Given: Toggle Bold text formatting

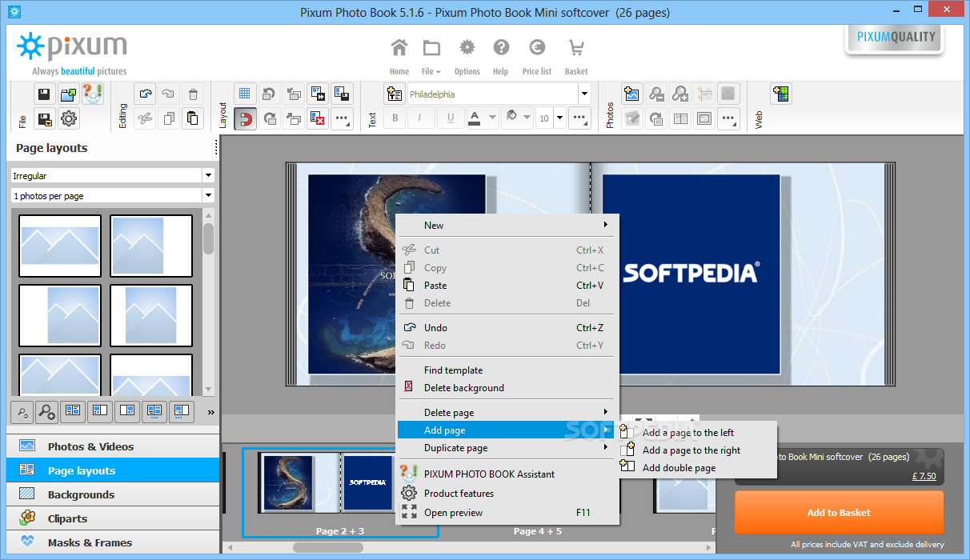Looking at the screenshot, I should 395,118.
